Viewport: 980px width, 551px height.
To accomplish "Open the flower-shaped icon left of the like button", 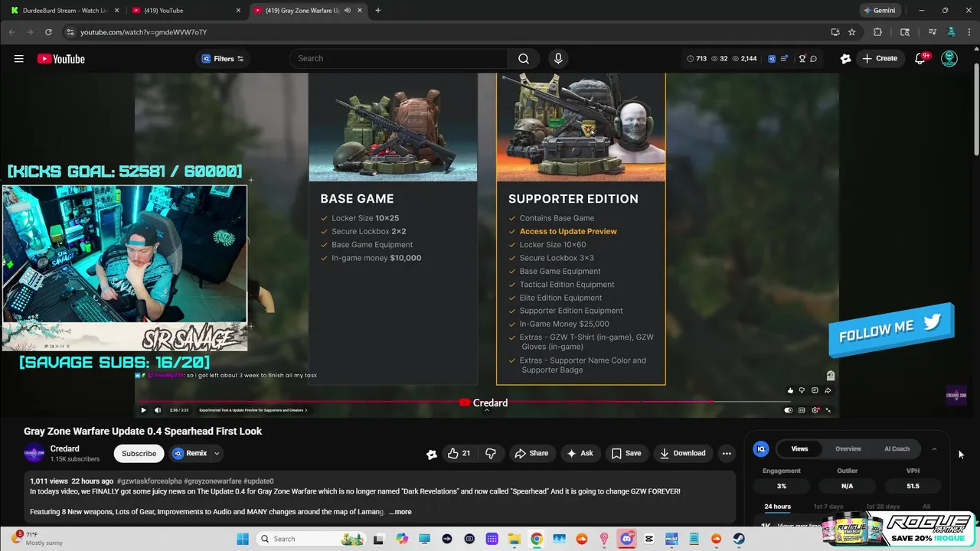I will 432,454.
